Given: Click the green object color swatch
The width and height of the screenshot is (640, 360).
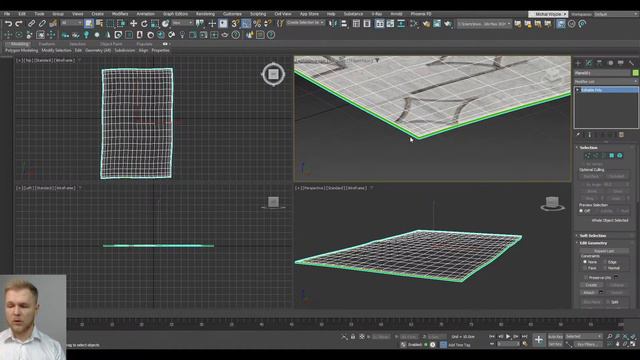Looking at the screenshot, I should coord(635,73).
